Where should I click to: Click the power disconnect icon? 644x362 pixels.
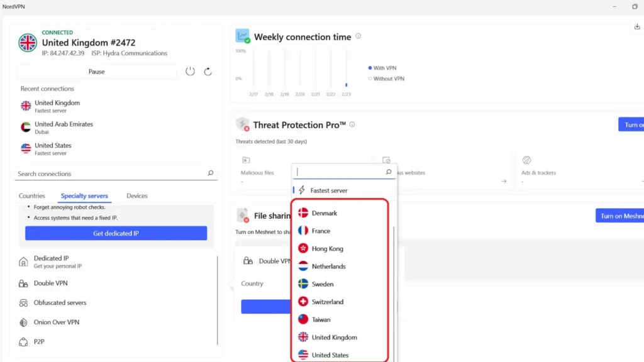tap(190, 72)
